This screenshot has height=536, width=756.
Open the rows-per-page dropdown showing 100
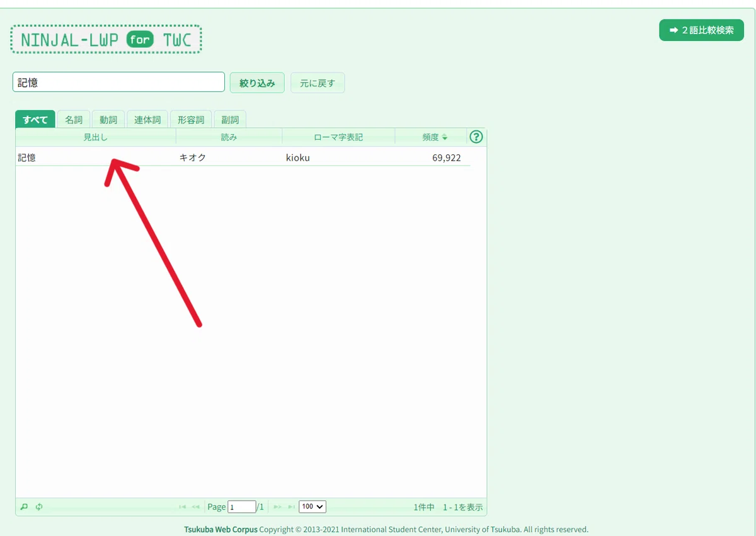point(312,506)
